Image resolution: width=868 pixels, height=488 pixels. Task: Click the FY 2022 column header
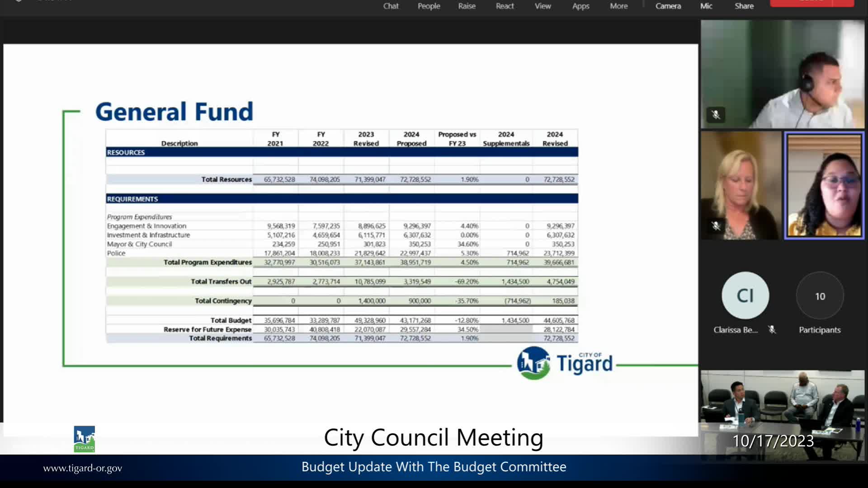pyautogui.click(x=321, y=139)
